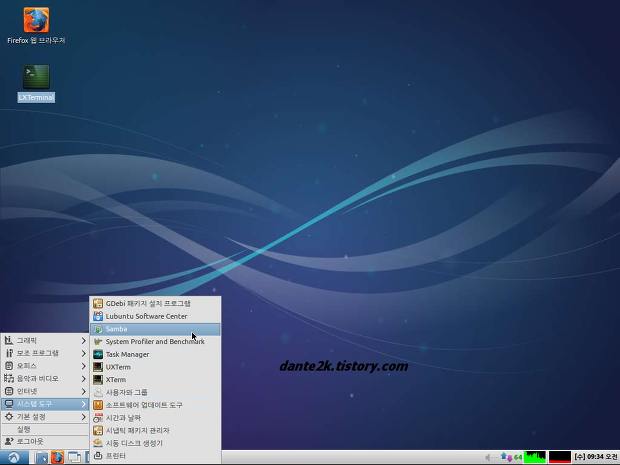Expand the 보조 프로그램 submenu arrow
This screenshot has width=620, height=465.
tap(83, 353)
